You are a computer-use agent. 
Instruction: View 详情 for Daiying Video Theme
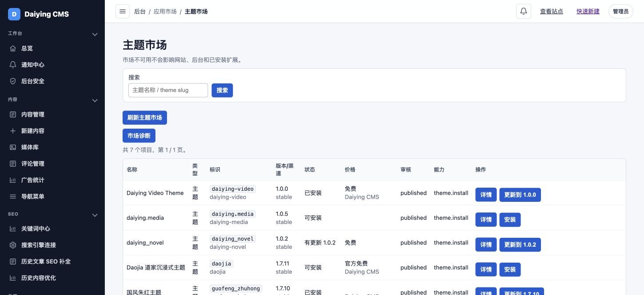coord(486,195)
